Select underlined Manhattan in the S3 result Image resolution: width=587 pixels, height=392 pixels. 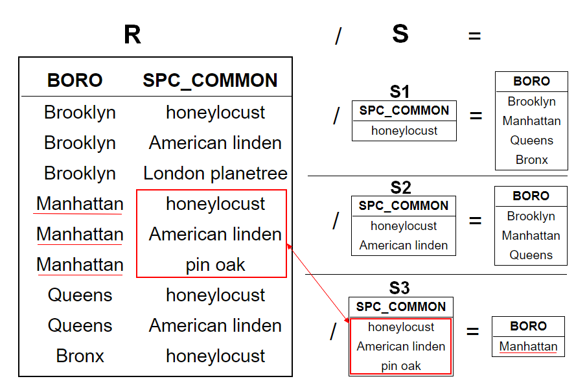pyautogui.click(x=528, y=347)
